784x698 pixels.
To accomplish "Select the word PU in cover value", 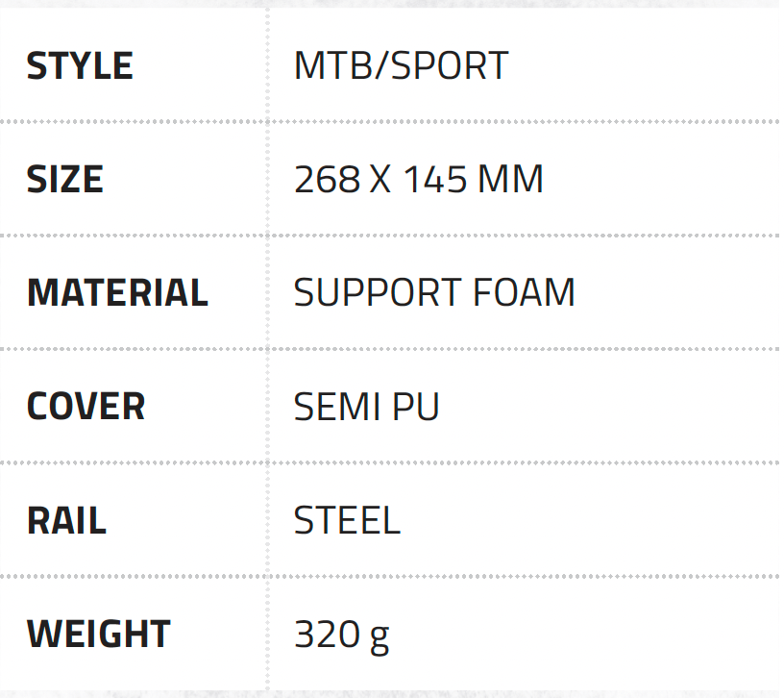I will [x=416, y=407].
